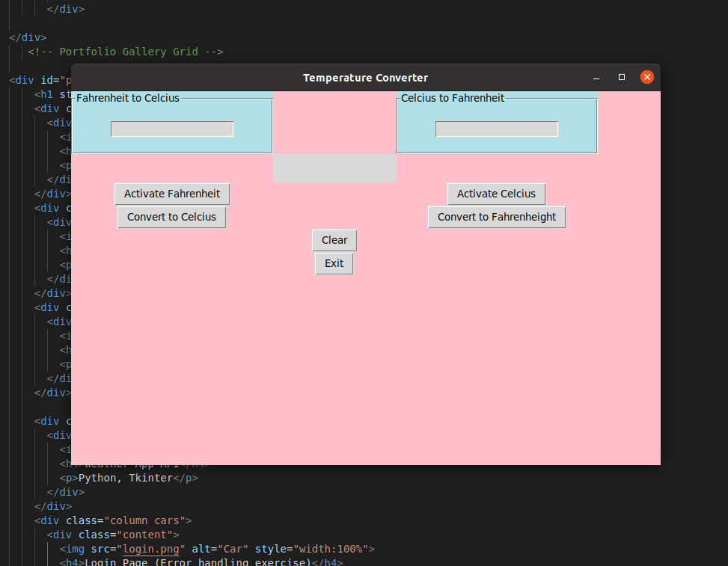This screenshot has width=728, height=566.
Task: Maximize the Temperature Converter window
Action: [x=622, y=78]
